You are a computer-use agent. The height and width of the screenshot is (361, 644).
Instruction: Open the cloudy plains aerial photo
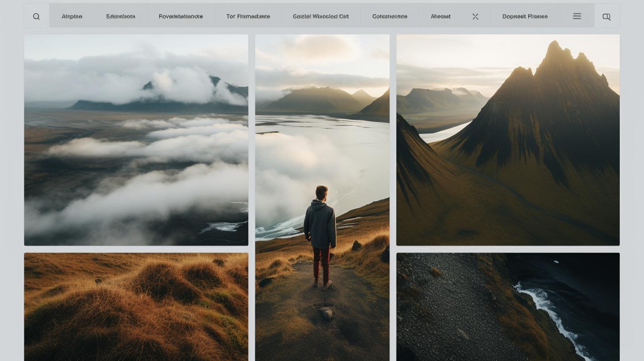(136, 140)
